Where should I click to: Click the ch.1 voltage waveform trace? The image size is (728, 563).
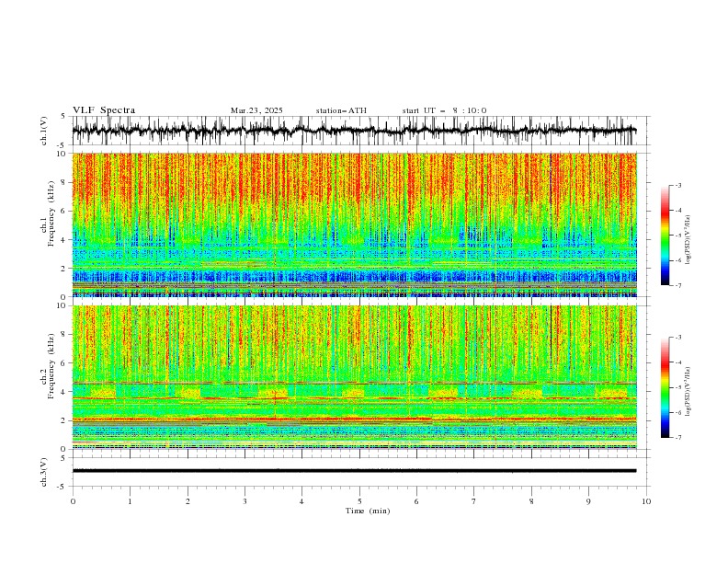click(x=354, y=131)
